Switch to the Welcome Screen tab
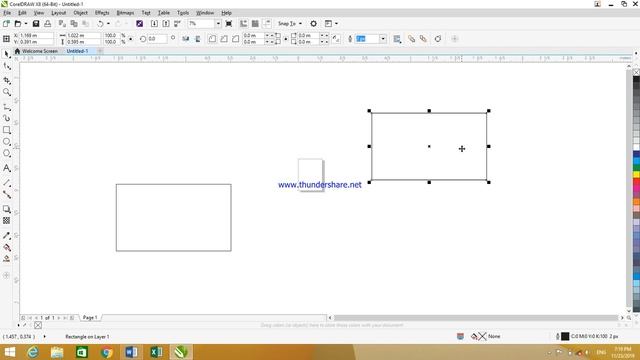This screenshot has height=360, width=640. coord(36,51)
